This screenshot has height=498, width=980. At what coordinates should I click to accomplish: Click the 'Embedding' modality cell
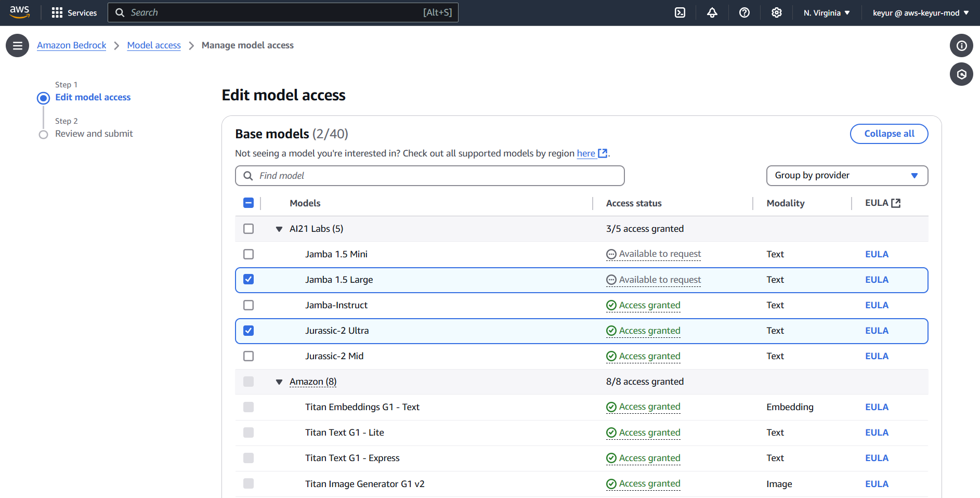(x=790, y=407)
